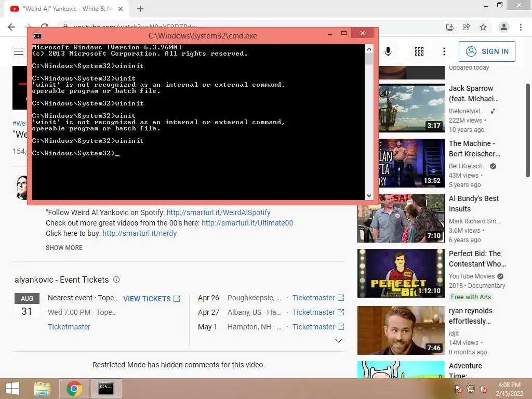
Task: Click the install app icon in address bar
Action: 450,27
